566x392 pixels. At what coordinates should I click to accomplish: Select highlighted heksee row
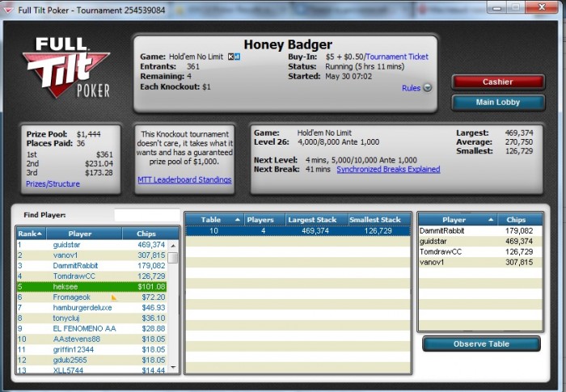click(92, 287)
